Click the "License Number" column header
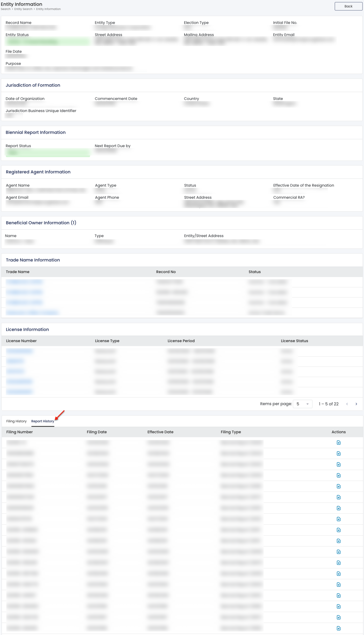 (x=21, y=341)
